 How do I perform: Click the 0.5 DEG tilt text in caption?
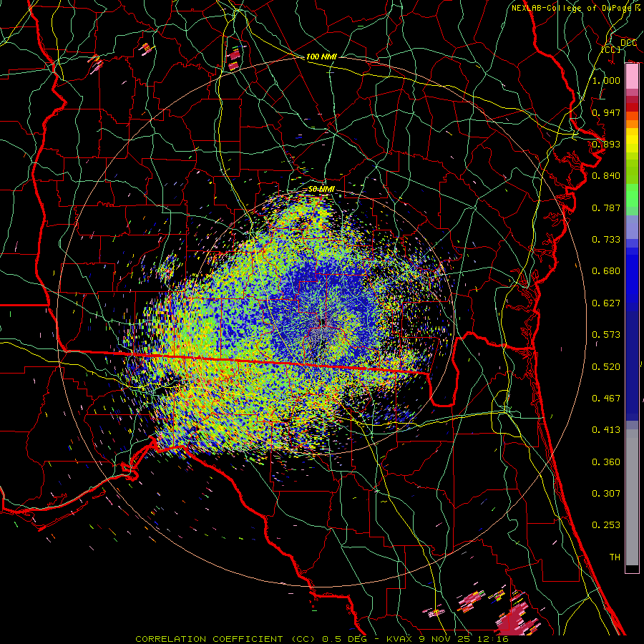tap(343, 639)
